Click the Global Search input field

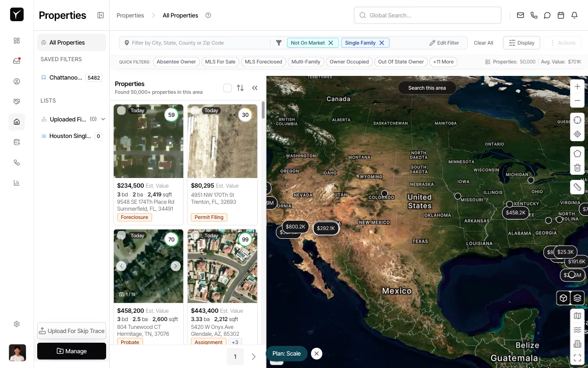[x=427, y=15]
